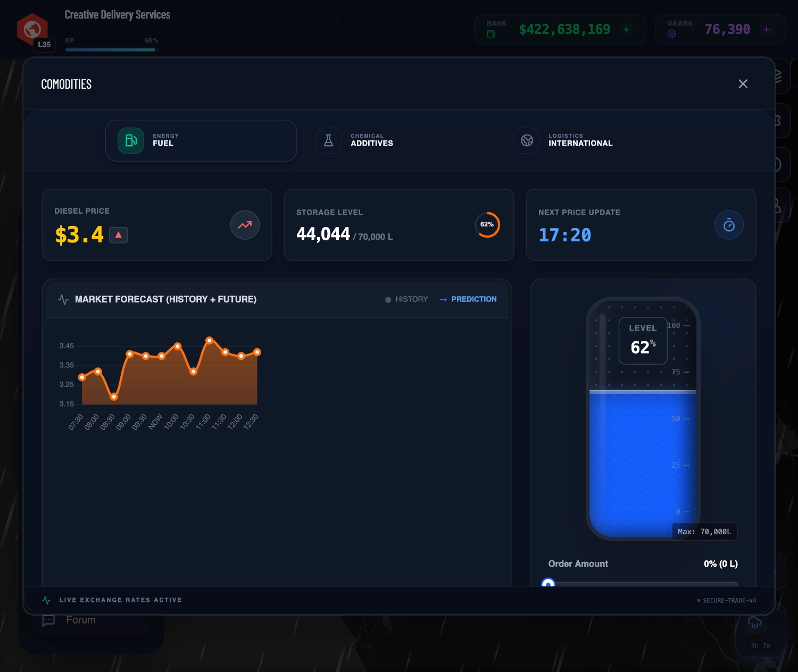Close the Comodities window
798x672 pixels.
743,84
